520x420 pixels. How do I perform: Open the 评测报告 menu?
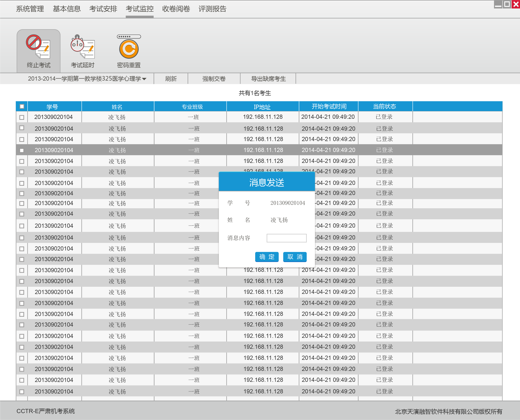tap(212, 9)
